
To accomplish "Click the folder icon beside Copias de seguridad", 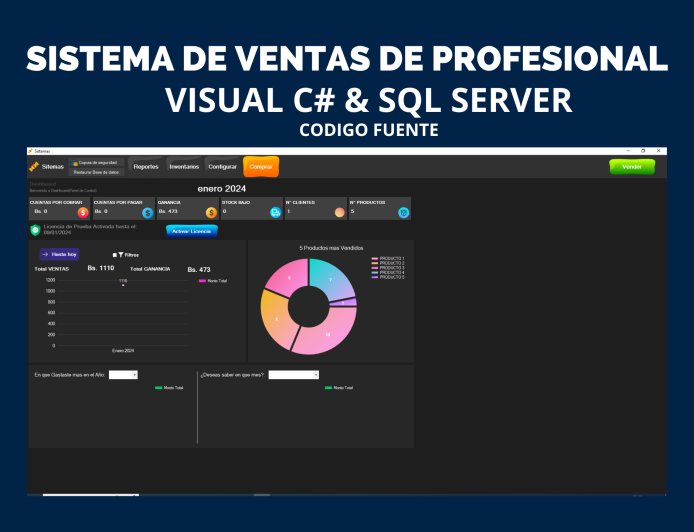I will (x=75, y=163).
